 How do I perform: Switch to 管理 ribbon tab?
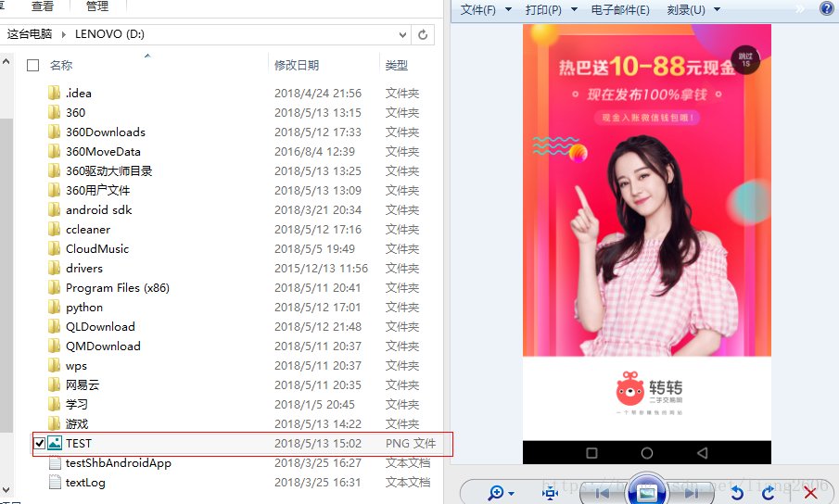pos(96,6)
